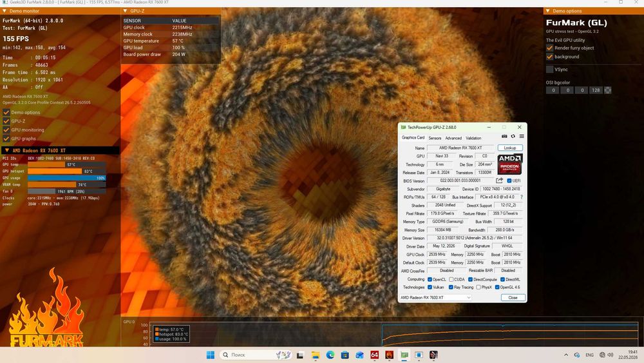644x363 pixels.
Task: Click the ENG language indicator
Action: [589, 355]
